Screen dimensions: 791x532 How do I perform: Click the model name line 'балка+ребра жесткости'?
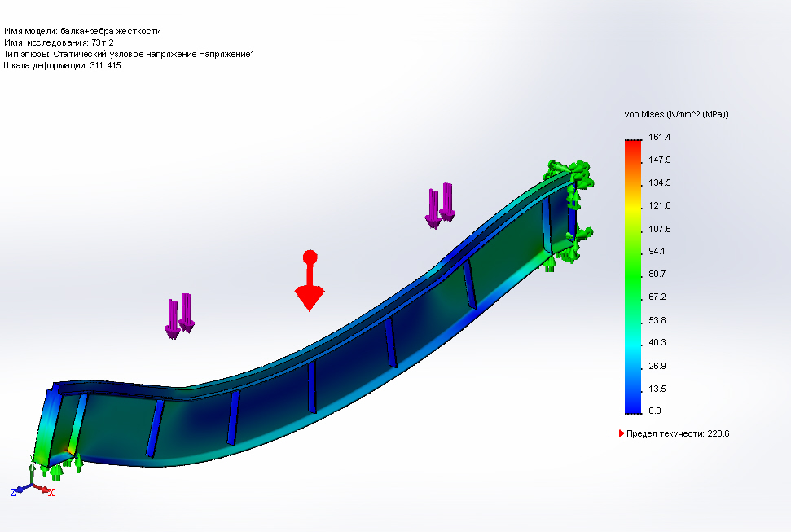coord(82,31)
